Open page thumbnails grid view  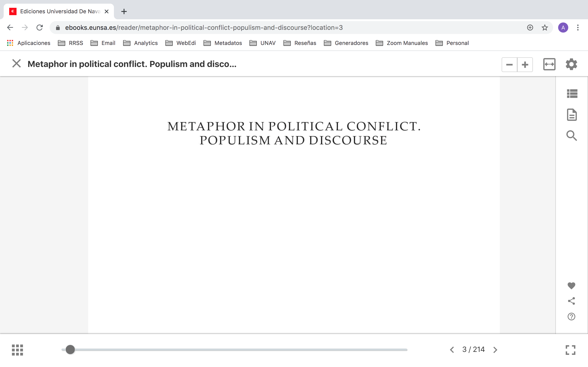pos(17,350)
